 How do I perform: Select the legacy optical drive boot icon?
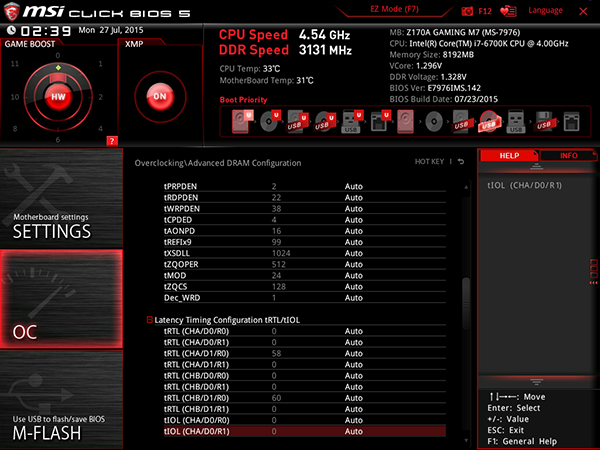[x=434, y=122]
